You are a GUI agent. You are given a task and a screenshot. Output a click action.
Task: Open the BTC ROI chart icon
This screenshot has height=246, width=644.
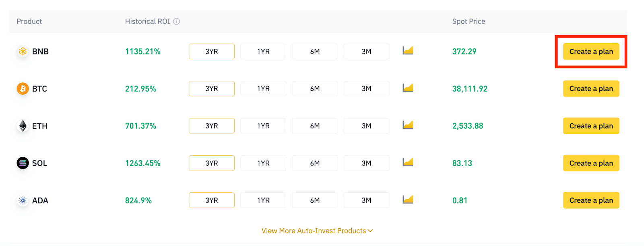(408, 88)
